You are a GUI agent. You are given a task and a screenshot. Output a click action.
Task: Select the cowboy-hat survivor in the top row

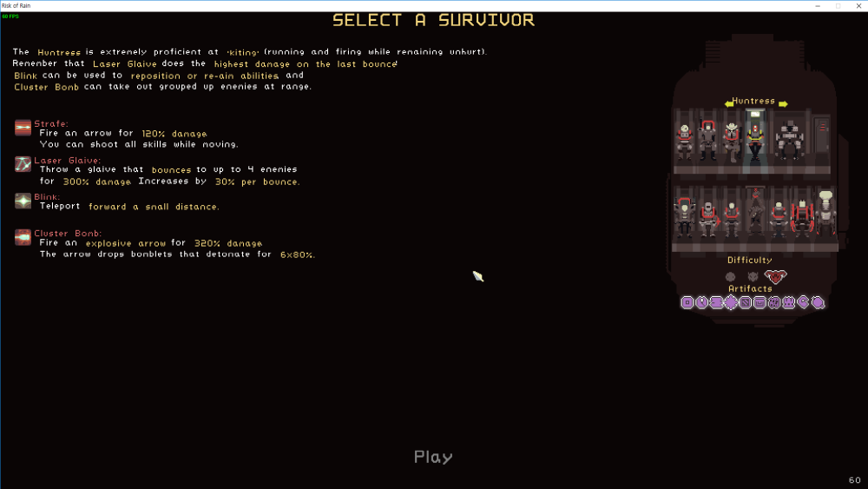pyautogui.click(x=731, y=140)
